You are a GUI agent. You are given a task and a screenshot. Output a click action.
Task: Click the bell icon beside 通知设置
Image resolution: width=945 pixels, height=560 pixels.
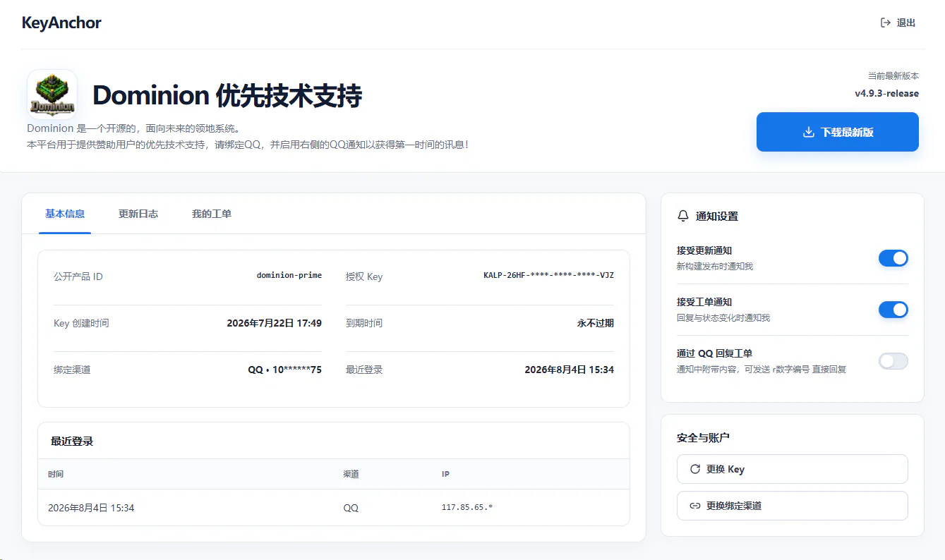(x=682, y=216)
